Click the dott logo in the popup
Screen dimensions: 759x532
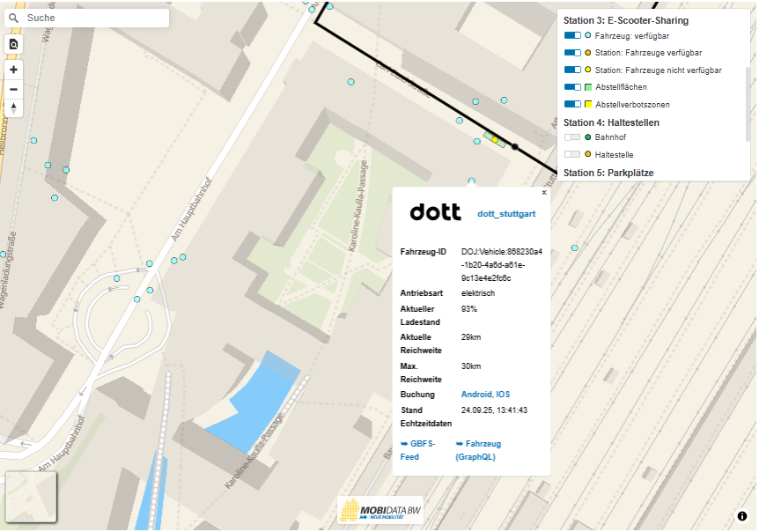pyautogui.click(x=435, y=212)
